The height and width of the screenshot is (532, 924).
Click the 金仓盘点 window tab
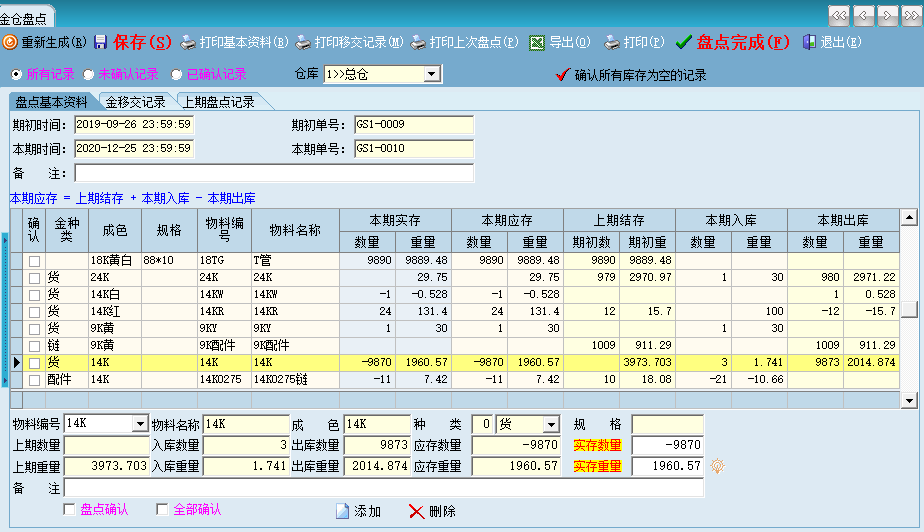point(24,19)
